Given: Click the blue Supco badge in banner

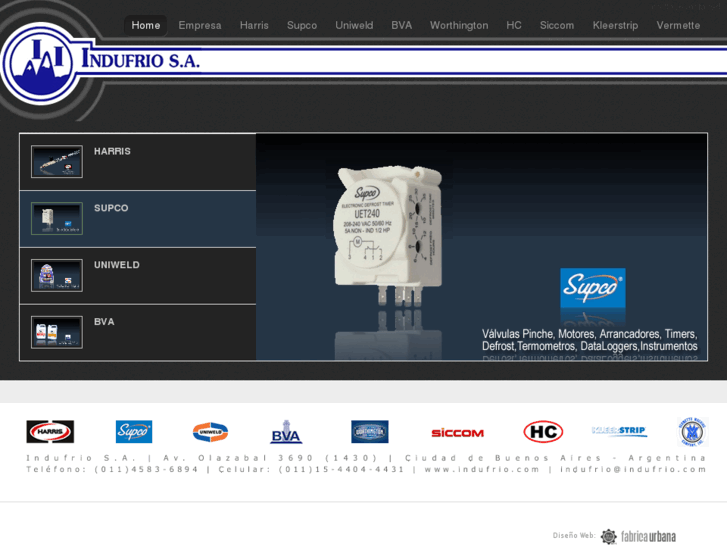Looking at the screenshot, I should click(x=593, y=288).
